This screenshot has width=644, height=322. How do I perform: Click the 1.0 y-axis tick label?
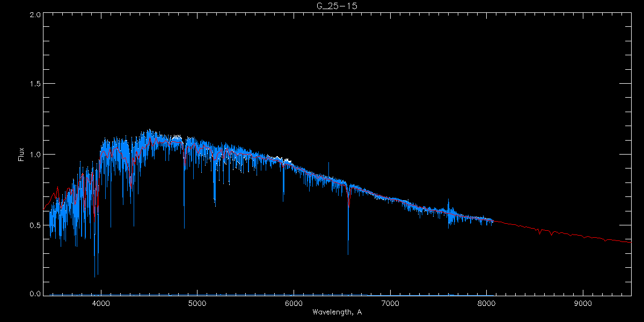35,155
